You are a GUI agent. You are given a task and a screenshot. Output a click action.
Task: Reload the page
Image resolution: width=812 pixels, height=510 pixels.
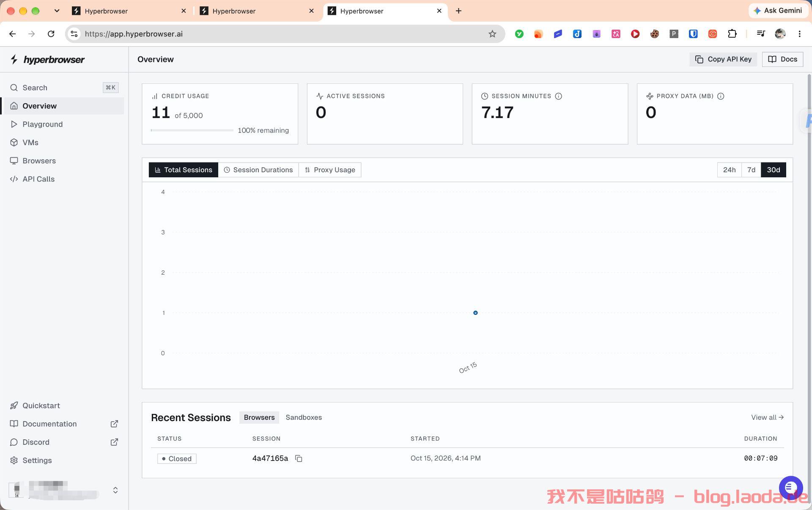(51, 34)
